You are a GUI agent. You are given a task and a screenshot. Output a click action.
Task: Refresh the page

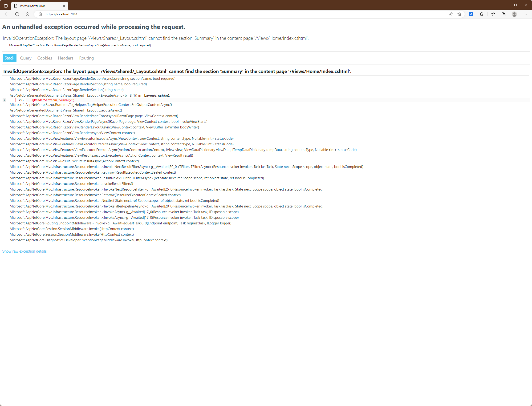17,14
